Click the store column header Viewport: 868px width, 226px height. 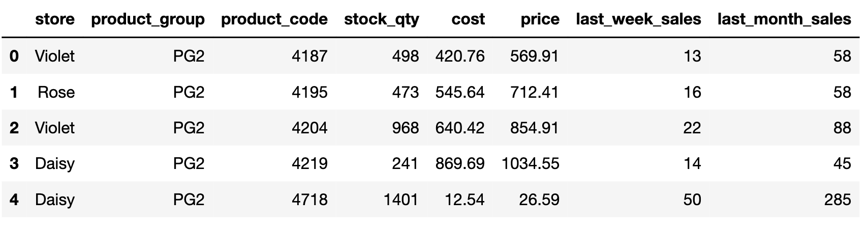click(x=54, y=19)
